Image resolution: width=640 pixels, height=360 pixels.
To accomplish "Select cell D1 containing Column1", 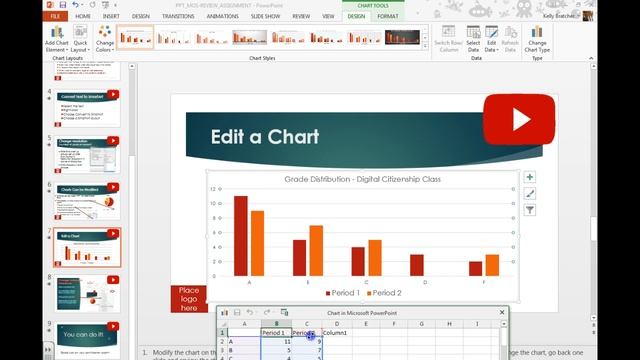I will (x=337, y=333).
